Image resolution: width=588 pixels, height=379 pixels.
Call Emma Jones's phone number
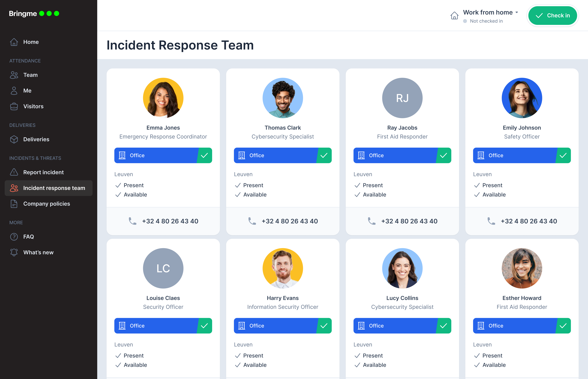tap(170, 221)
